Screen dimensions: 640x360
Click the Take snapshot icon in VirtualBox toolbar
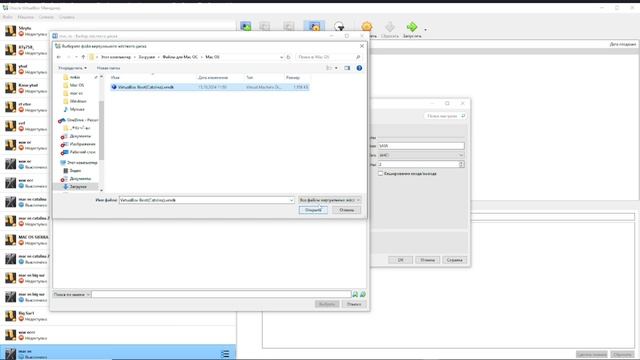coord(246,27)
